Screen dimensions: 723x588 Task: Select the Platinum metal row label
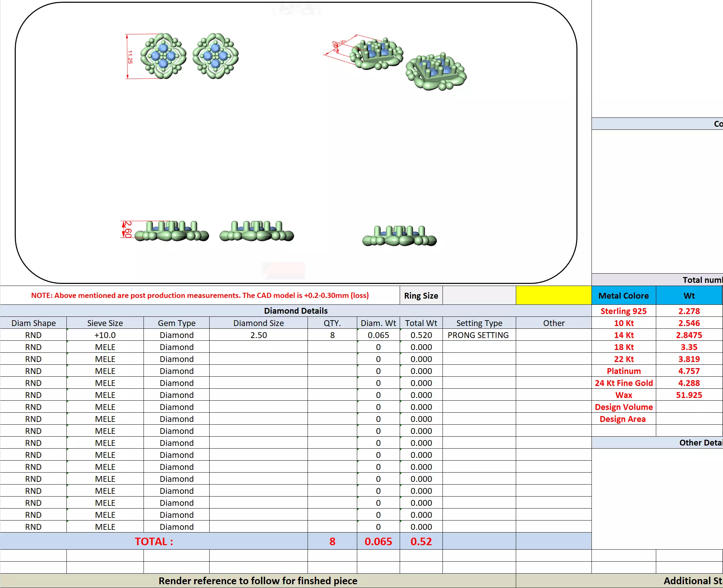pyautogui.click(x=623, y=371)
